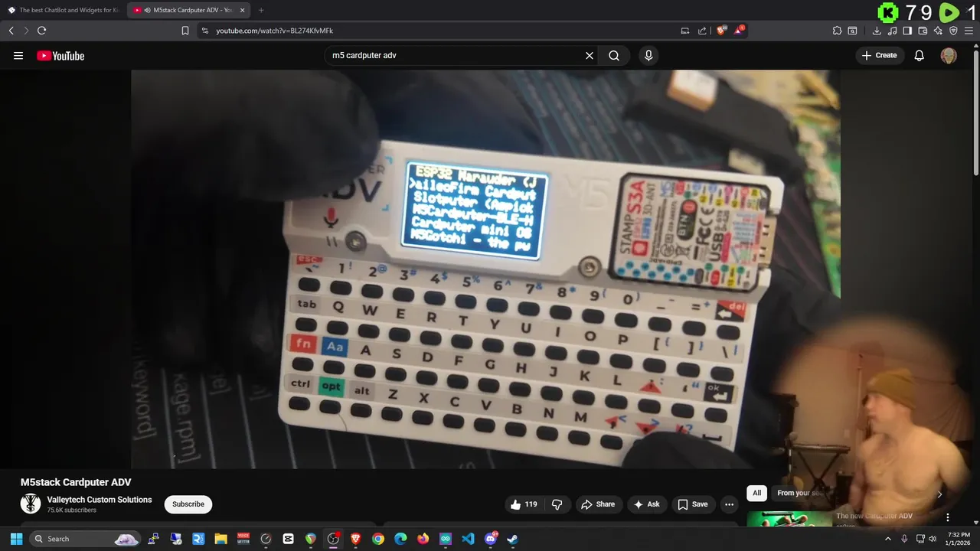This screenshot has width=980, height=551.
Task: Go back in browser history
Action: click(11, 31)
